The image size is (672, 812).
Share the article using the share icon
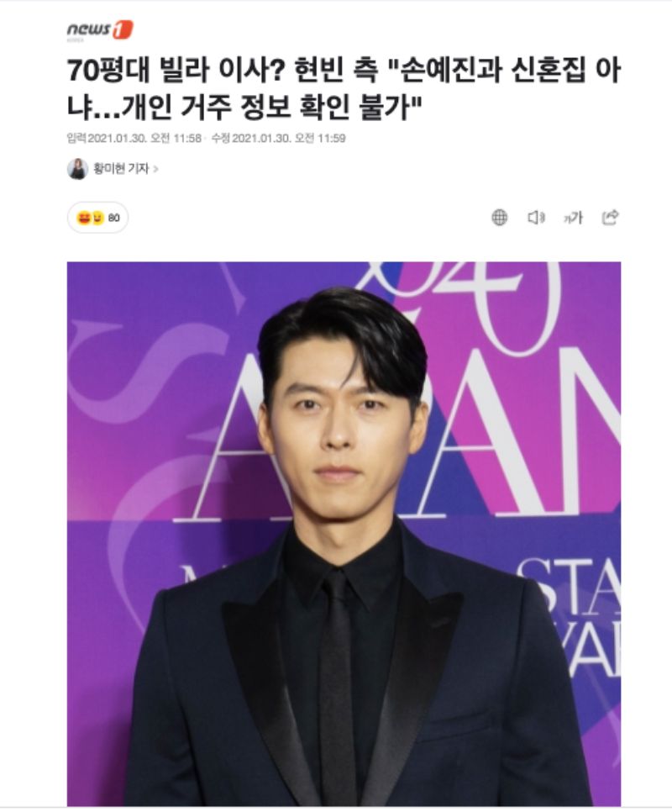point(611,218)
